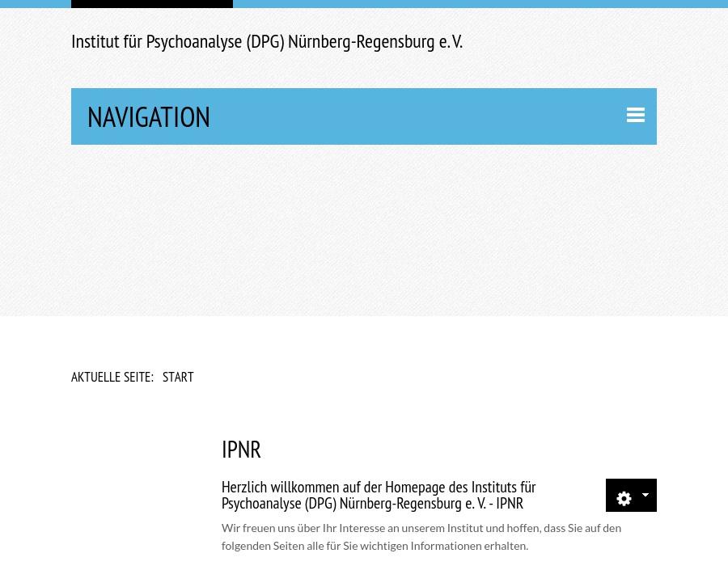The image size is (728, 566).
Task: Click the IPNR page heading
Action: tap(241, 449)
